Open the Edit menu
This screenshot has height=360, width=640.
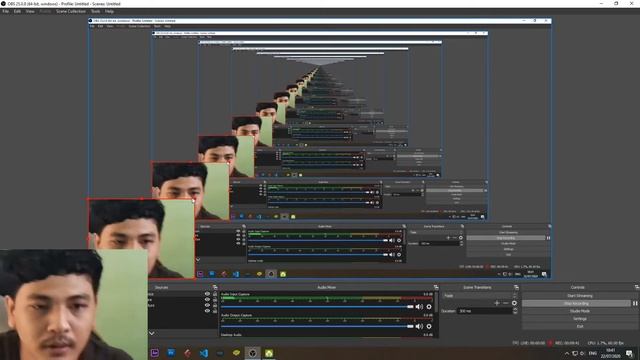click(x=17, y=11)
